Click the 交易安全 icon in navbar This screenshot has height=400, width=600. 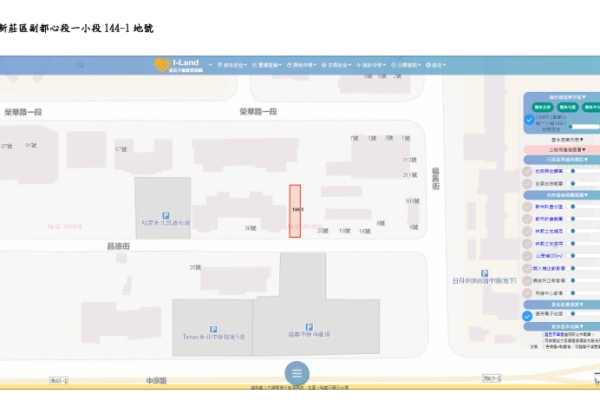pos(324,65)
